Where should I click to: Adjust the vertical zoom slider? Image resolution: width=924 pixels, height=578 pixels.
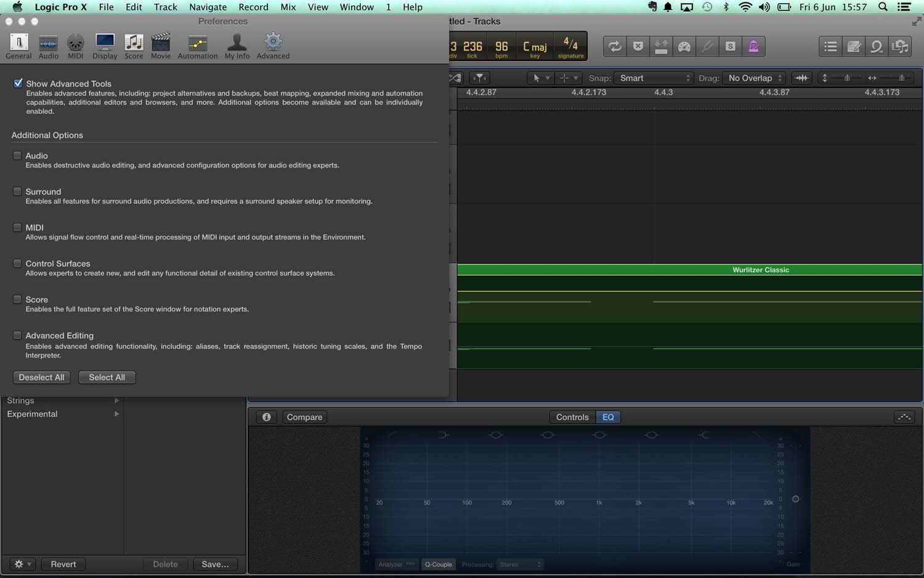(847, 78)
